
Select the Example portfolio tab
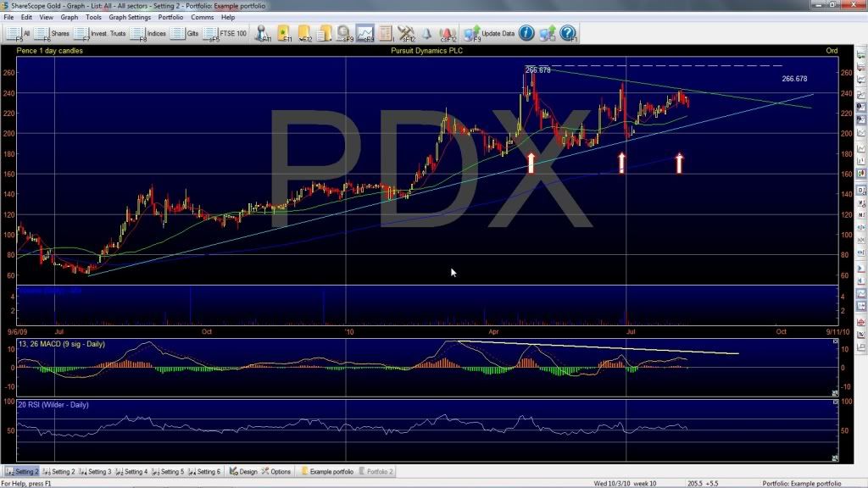(x=327, y=472)
